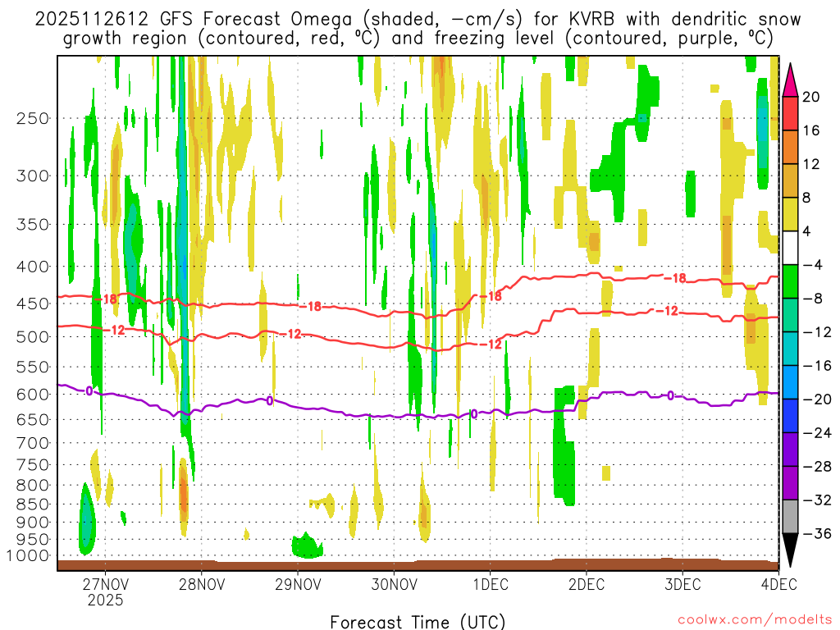Click the 2025 year label under 27NOV
Screen dimensions: 840x630
pos(106,600)
